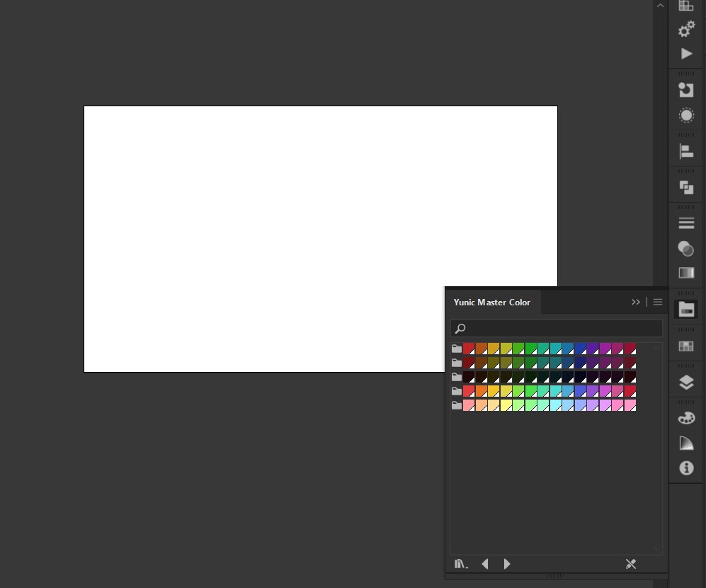The image size is (706, 588).
Task: Pick the navy blue swatch in second group
Action: (x=581, y=363)
